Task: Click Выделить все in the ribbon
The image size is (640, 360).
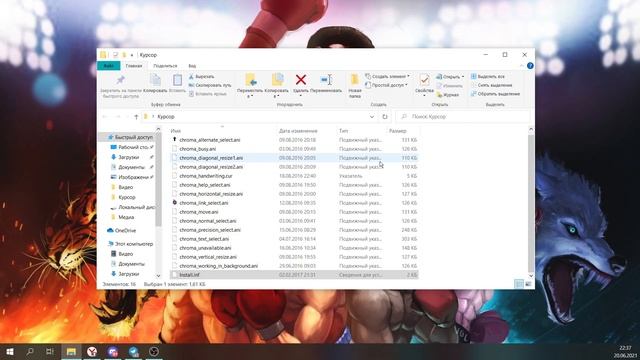Action: coord(488,77)
